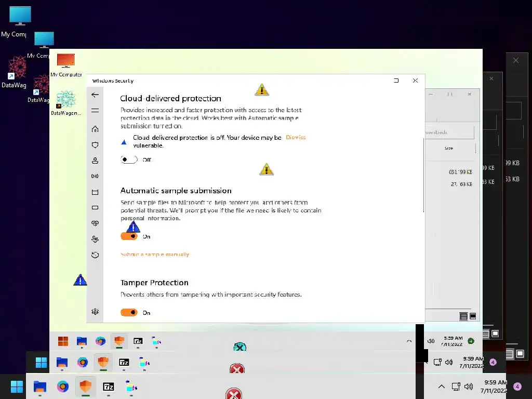Open Start on the lowest taskbar

tap(17, 387)
